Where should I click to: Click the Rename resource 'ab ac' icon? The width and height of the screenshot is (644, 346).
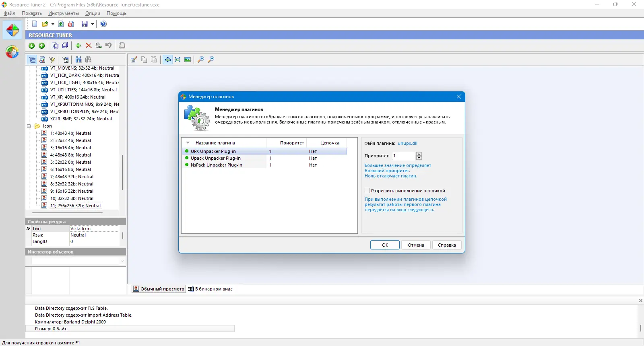(99, 45)
